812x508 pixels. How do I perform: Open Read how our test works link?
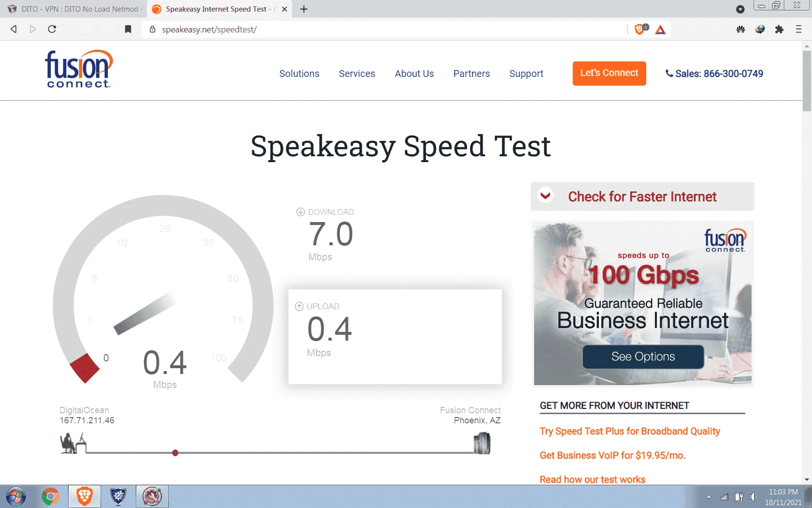click(x=593, y=479)
